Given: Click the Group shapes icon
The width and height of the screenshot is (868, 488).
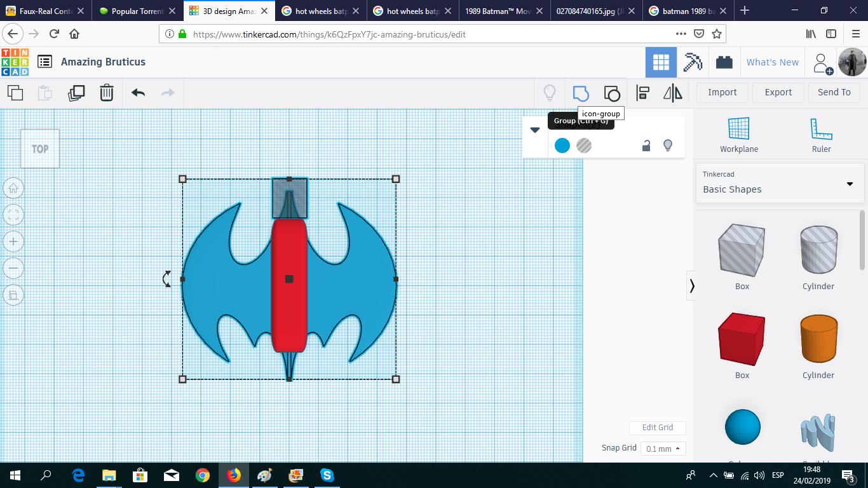Looking at the screenshot, I should (580, 93).
